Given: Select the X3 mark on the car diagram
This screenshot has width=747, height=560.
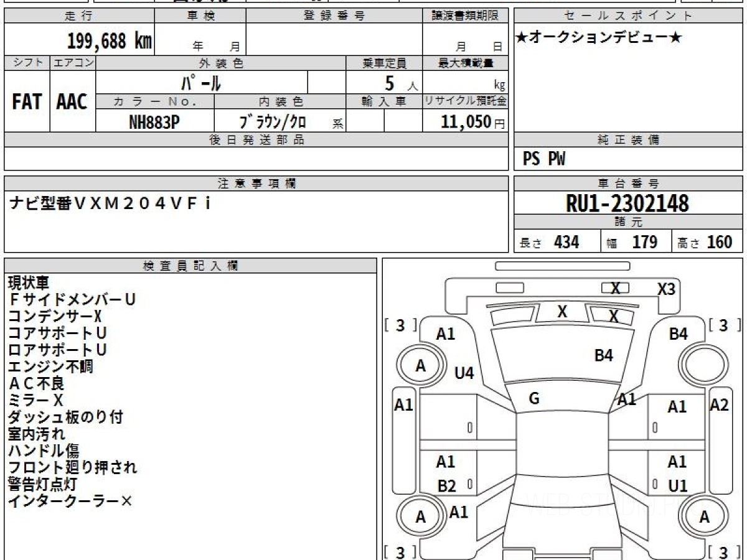Looking at the screenshot, I should pos(667,289).
